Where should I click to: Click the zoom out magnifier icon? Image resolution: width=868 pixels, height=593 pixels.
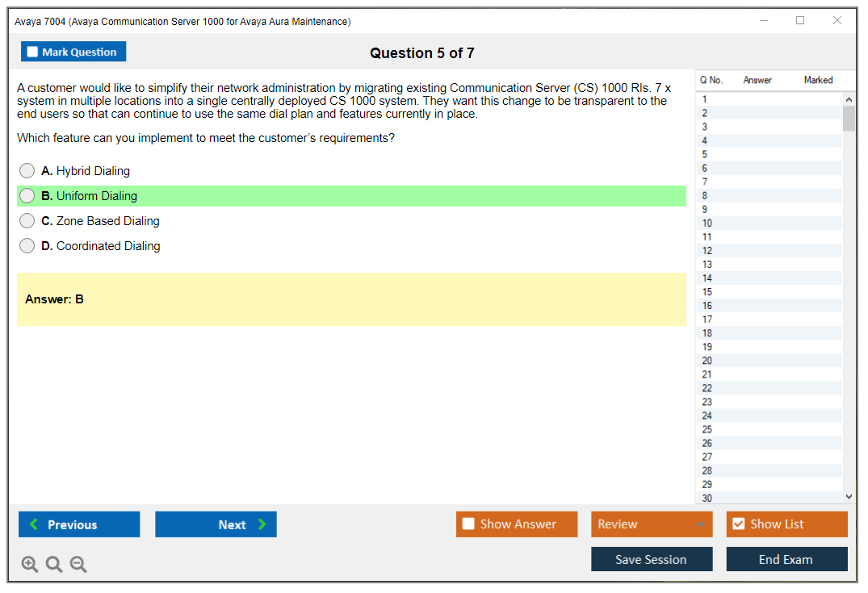(x=78, y=565)
